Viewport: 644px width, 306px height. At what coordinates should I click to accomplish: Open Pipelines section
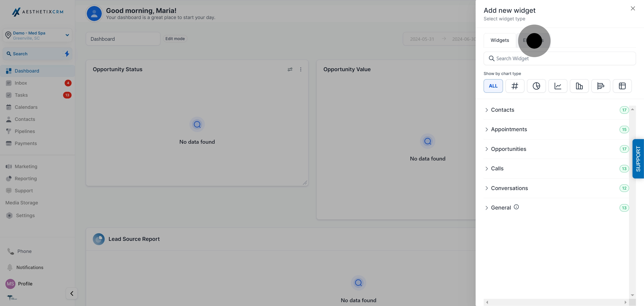pos(37,131)
